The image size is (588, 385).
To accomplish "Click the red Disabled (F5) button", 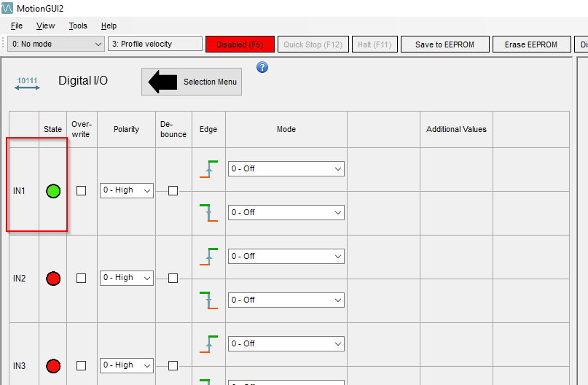I will 240,44.
